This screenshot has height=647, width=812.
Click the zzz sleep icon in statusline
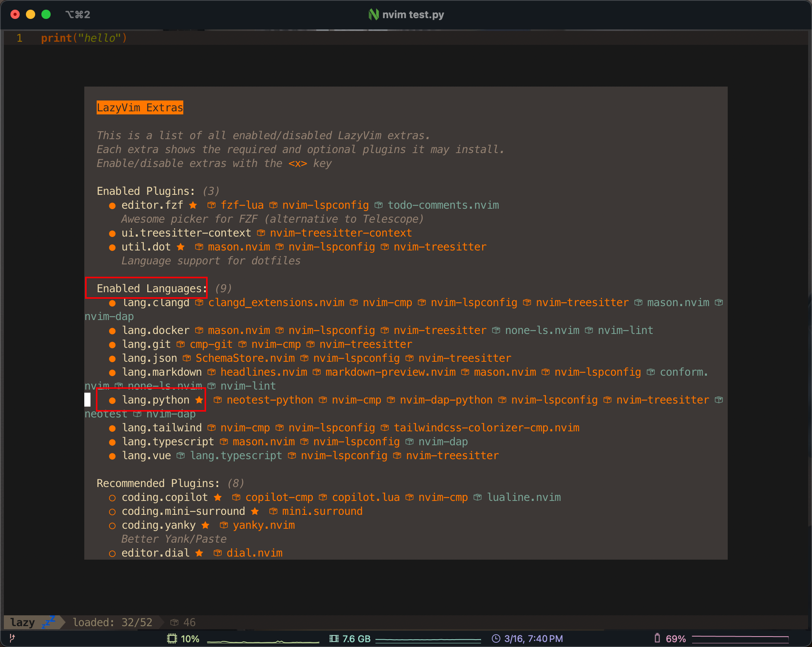[x=48, y=622]
